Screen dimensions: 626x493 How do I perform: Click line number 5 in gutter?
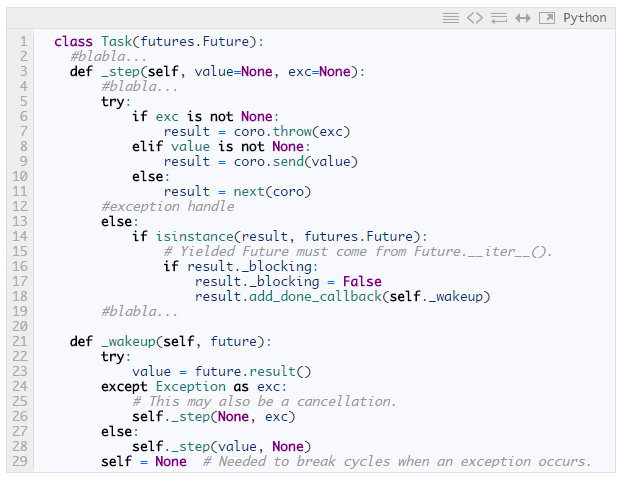tap(24, 101)
